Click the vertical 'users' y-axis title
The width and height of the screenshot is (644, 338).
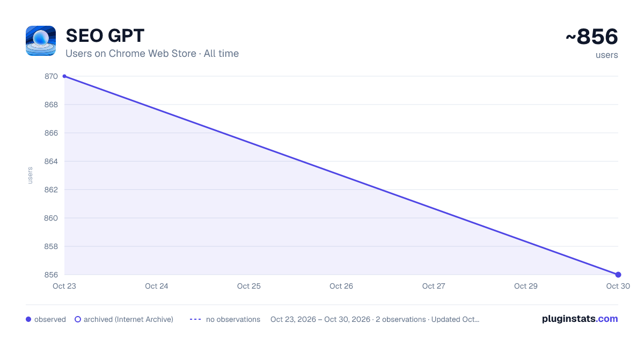pos(30,175)
